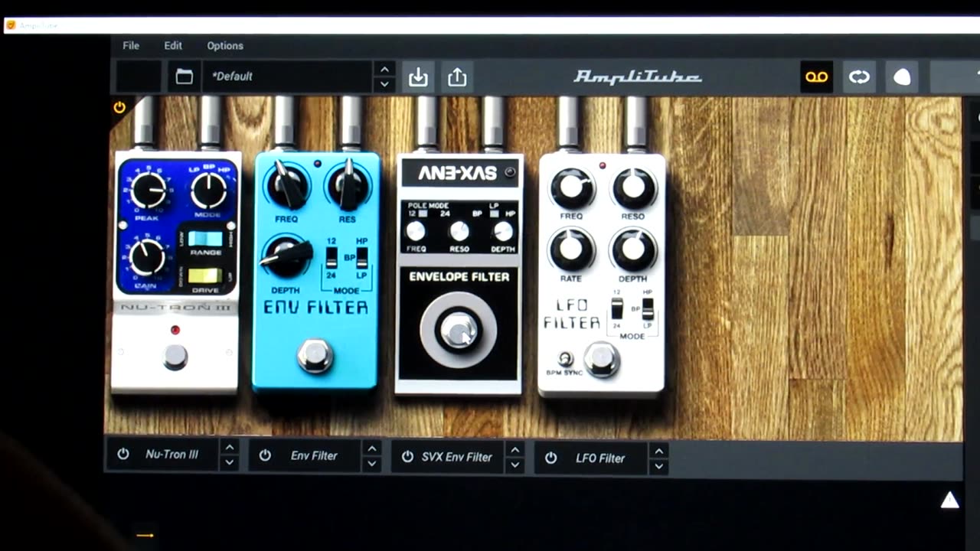Select previous preset with up arrow
The width and height of the screenshot is (980, 551).
[384, 69]
